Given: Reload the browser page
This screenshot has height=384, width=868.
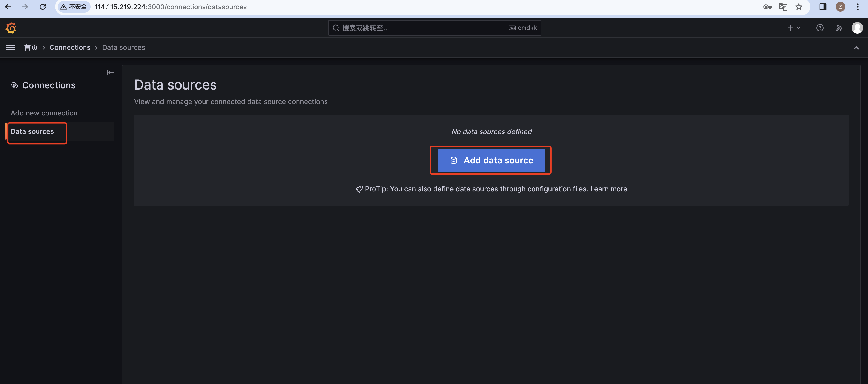Looking at the screenshot, I should click(42, 7).
